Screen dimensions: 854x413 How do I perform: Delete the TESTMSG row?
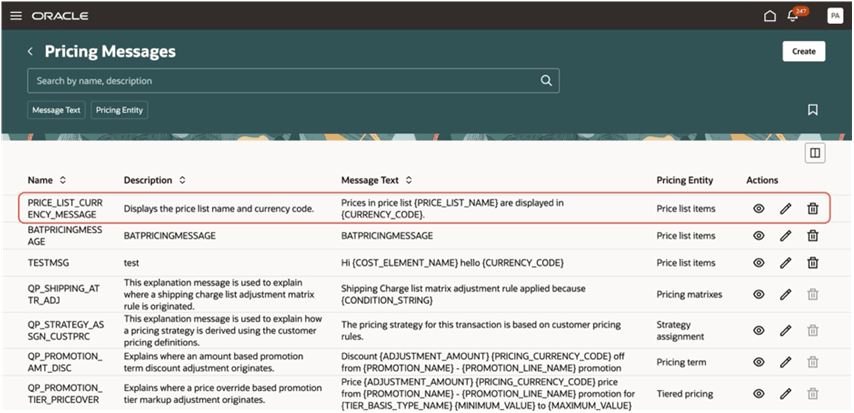coord(813,263)
